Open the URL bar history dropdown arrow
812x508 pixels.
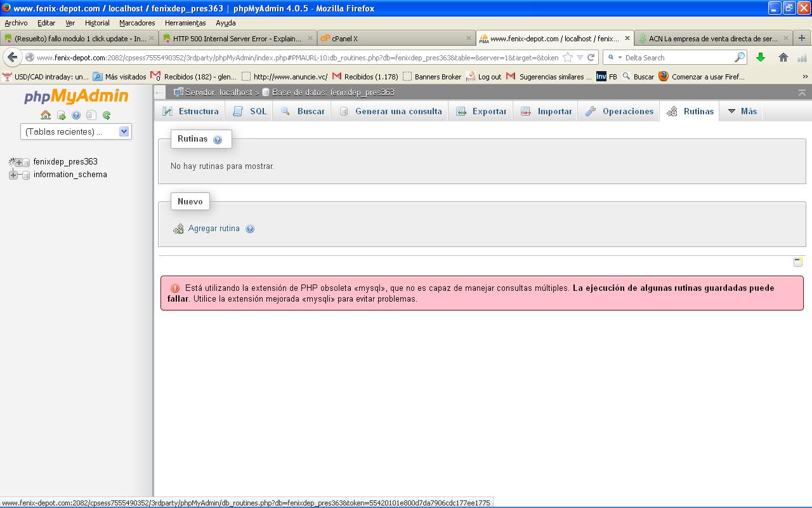580,57
